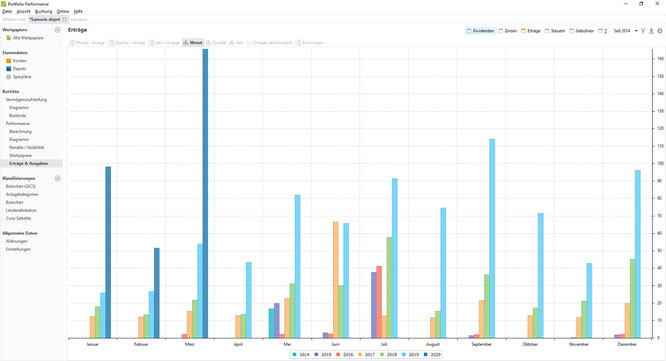
Task: Open Branchen (GICS) classification
Action: pos(21,186)
